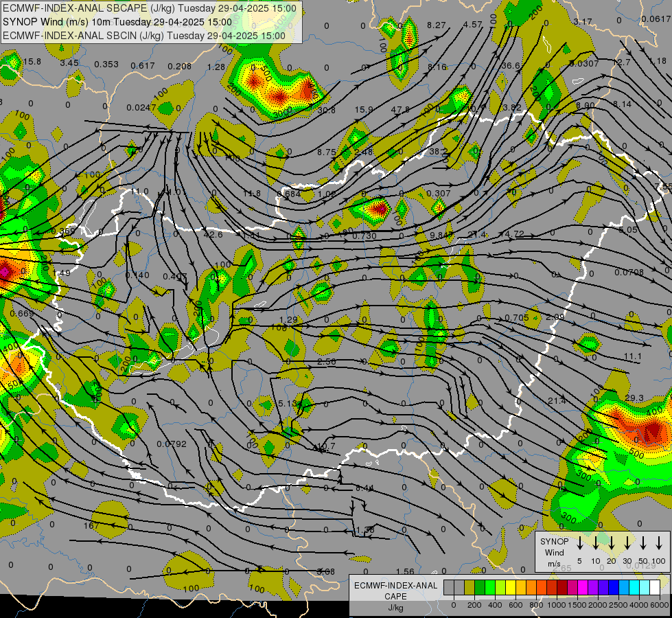Click the 1500 tick label on CAPE scale
This screenshot has width=672, height=618.
[x=577, y=605]
